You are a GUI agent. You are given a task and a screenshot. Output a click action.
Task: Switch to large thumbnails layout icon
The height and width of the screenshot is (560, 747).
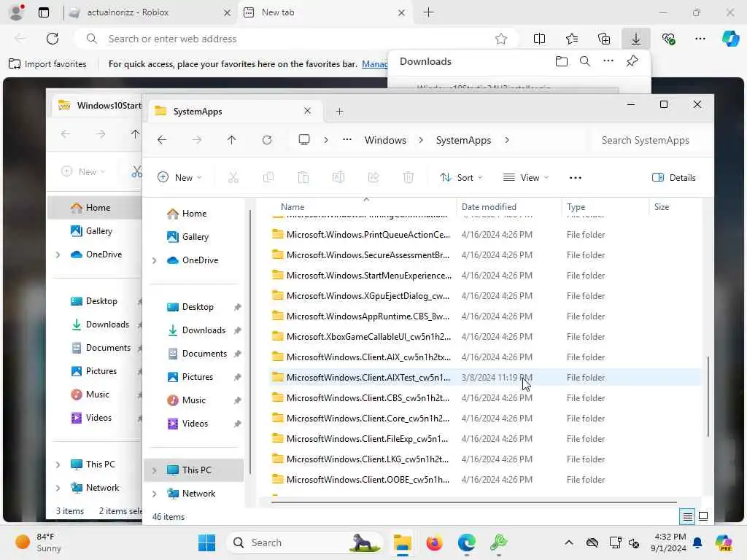pyautogui.click(x=703, y=516)
